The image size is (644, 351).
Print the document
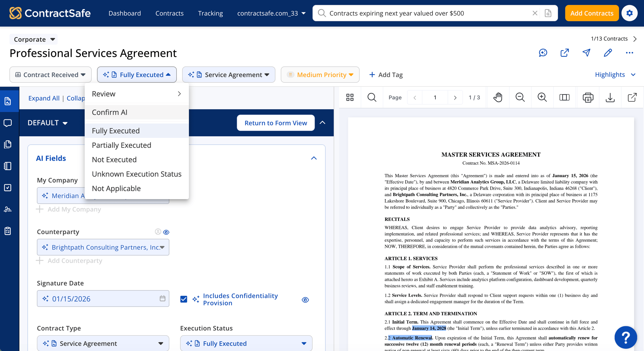click(x=588, y=97)
